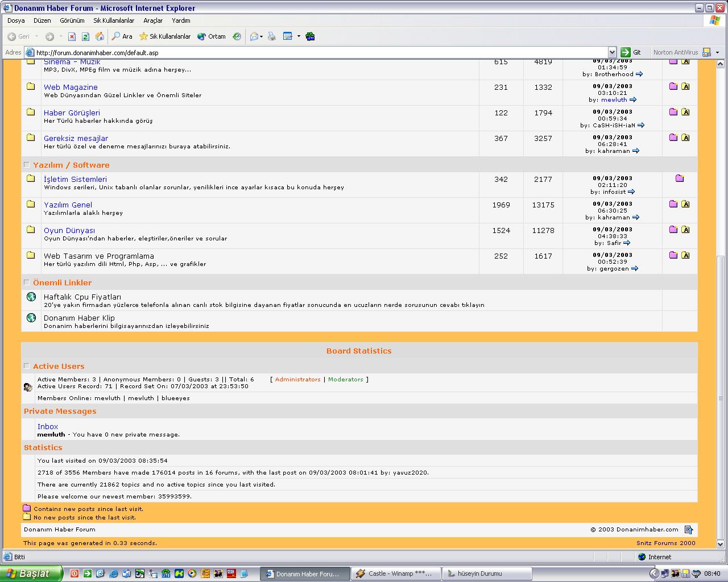Jump to last post by CaSH-iSH-iaN arrow
728x582 pixels.
coord(641,125)
